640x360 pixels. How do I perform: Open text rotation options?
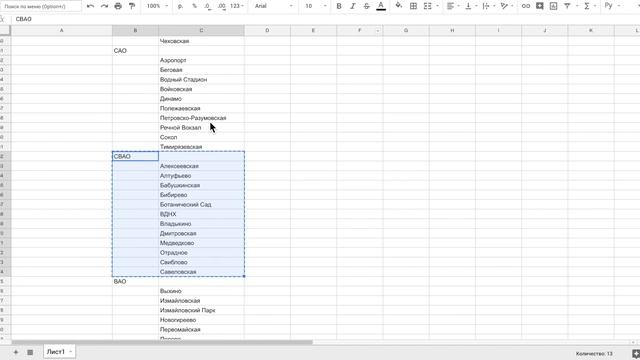pyautogui.click(x=507, y=6)
